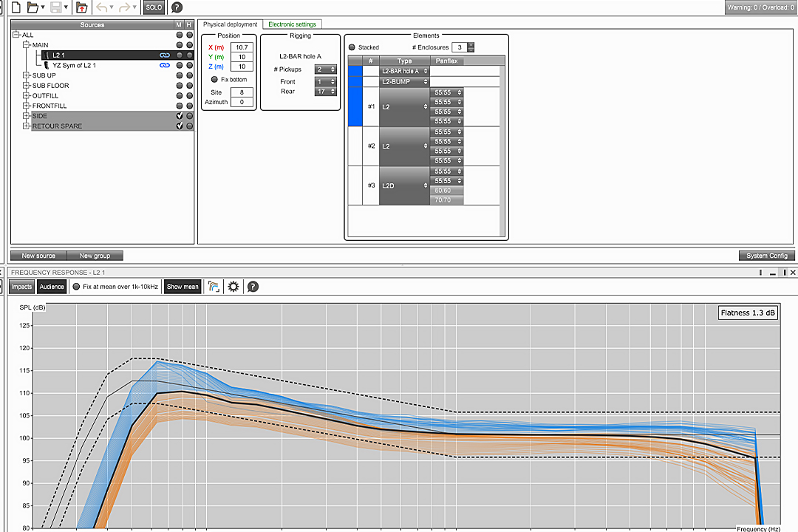The image size is (798, 532).
Task: Open frequency response gear settings
Action: point(233,287)
